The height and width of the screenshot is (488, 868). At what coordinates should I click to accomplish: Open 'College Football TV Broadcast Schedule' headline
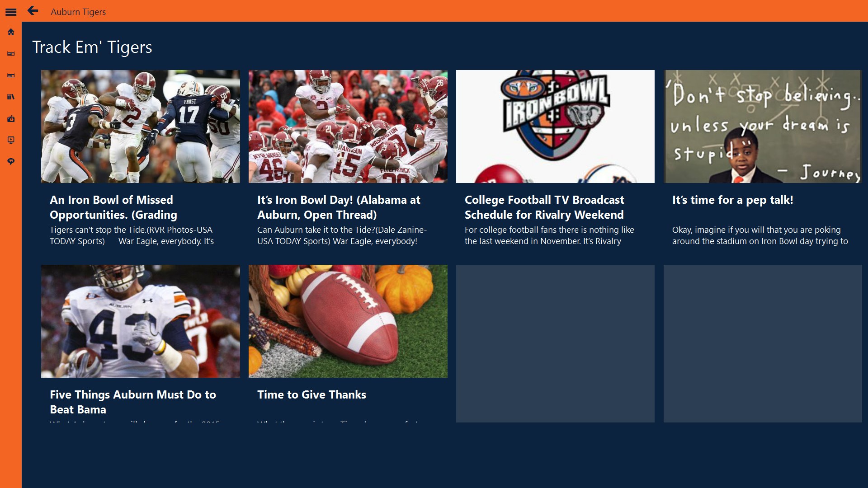544,207
